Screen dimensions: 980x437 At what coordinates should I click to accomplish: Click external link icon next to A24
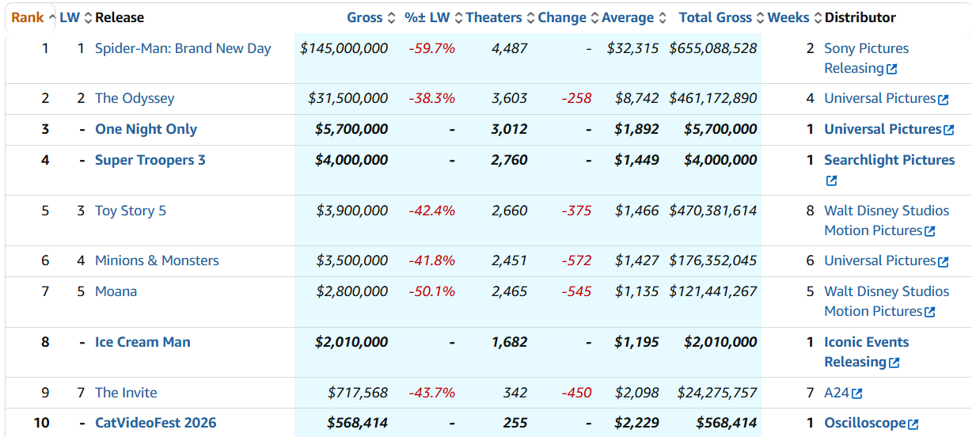point(857,393)
